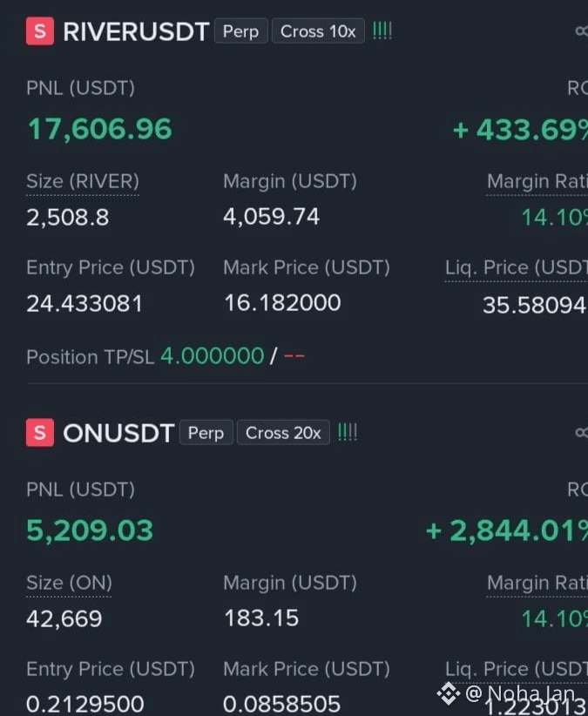
Task: Tap the red S short badge for ONUSDT
Action: click(40, 432)
